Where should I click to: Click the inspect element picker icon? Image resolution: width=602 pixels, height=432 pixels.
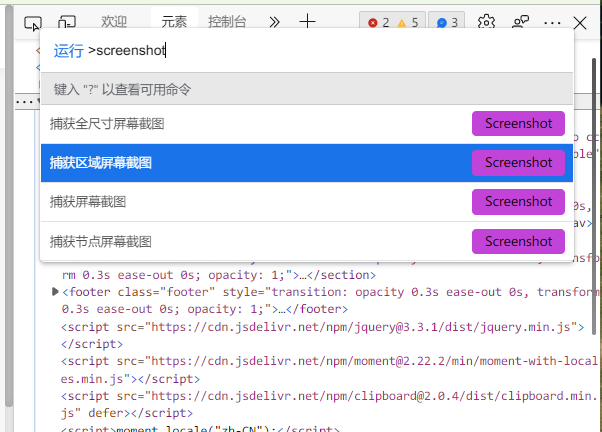(x=32, y=21)
